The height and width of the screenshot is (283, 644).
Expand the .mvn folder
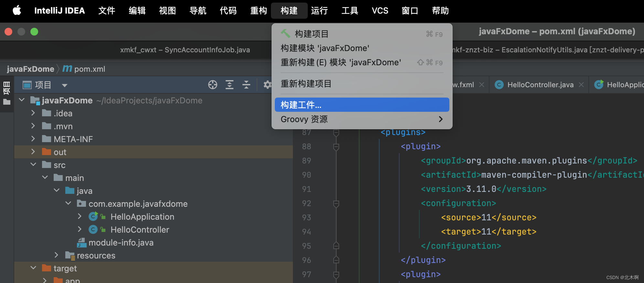pyautogui.click(x=33, y=126)
